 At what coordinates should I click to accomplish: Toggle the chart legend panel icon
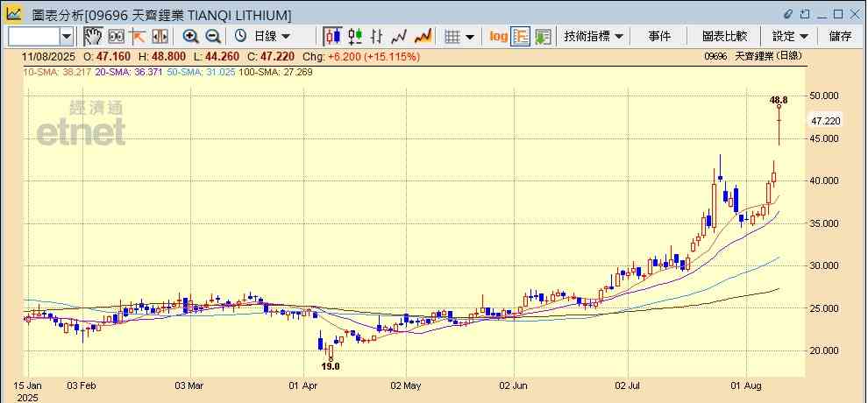point(520,37)
